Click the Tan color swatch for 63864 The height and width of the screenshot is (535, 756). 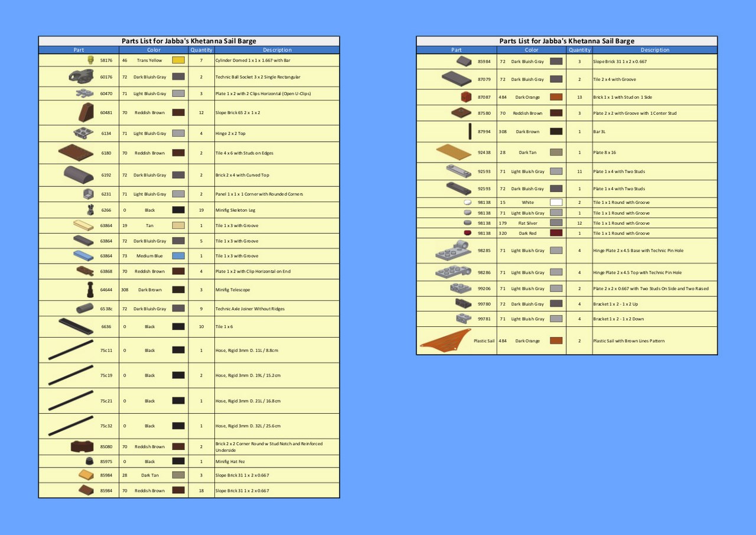[x=178, y=225]
